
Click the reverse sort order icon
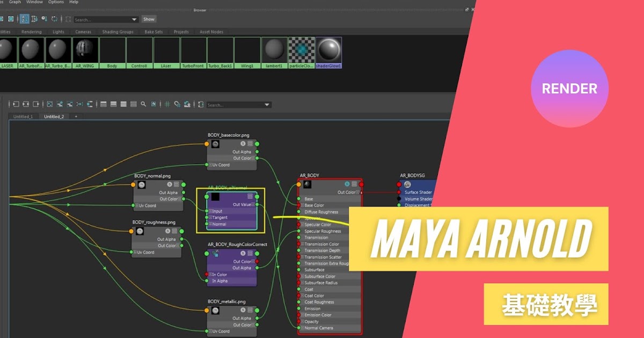[x=54, y=19]
